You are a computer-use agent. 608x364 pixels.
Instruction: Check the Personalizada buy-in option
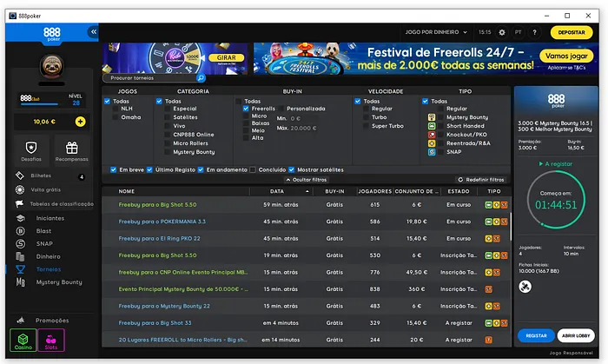coord(281,109)
